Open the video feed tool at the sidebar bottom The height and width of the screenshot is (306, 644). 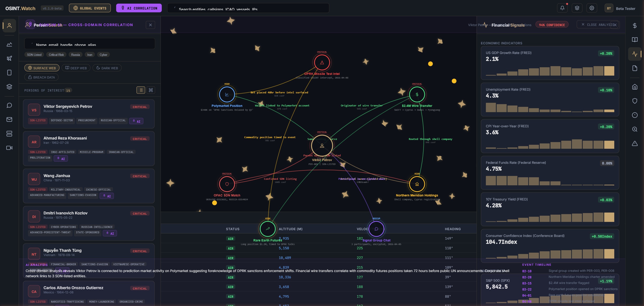9,148
